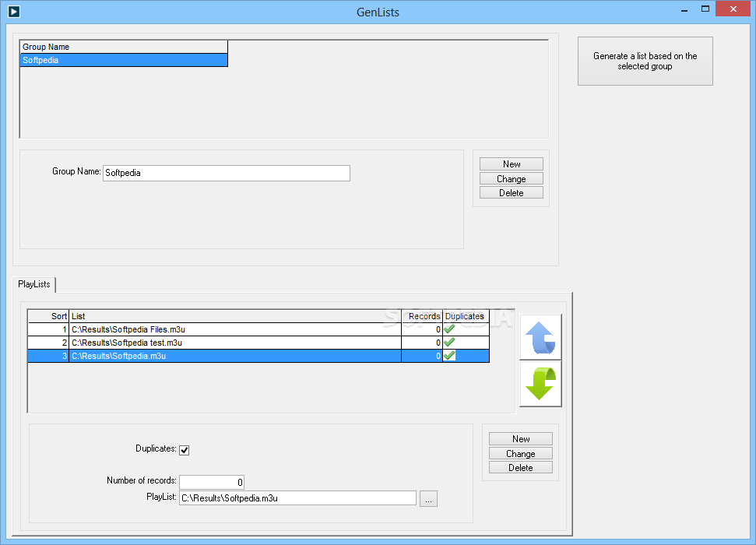Viewport: 756px width, 545px height.
Task: Generate a list based on the selected group
Action: pos(645,62)
